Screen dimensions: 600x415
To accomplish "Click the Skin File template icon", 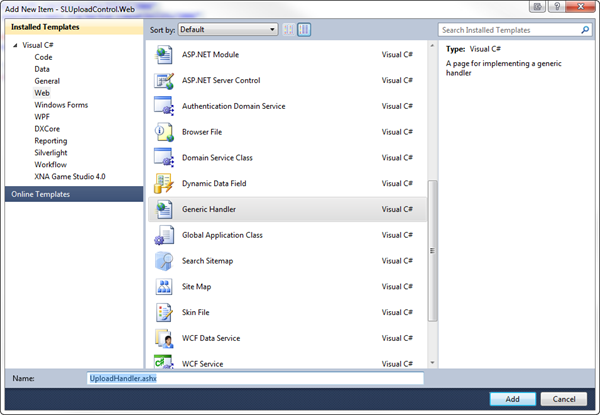I will coord(164,312).
